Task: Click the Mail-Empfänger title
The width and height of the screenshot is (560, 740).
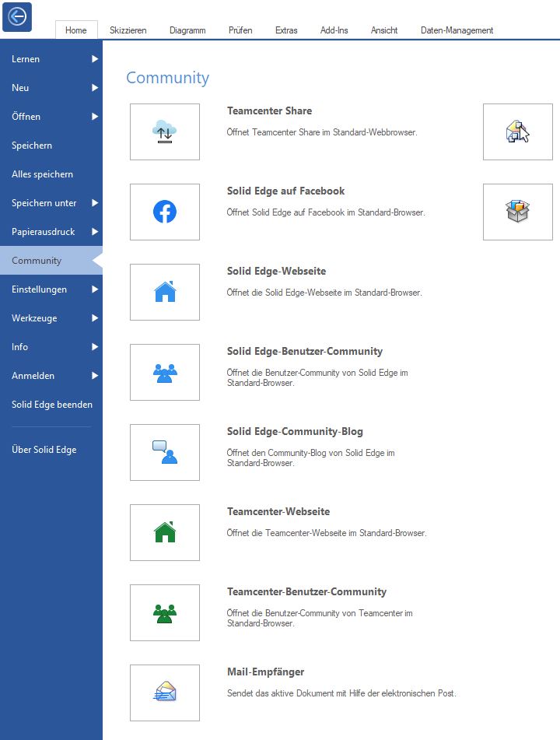Action: [x=265, y=672]
